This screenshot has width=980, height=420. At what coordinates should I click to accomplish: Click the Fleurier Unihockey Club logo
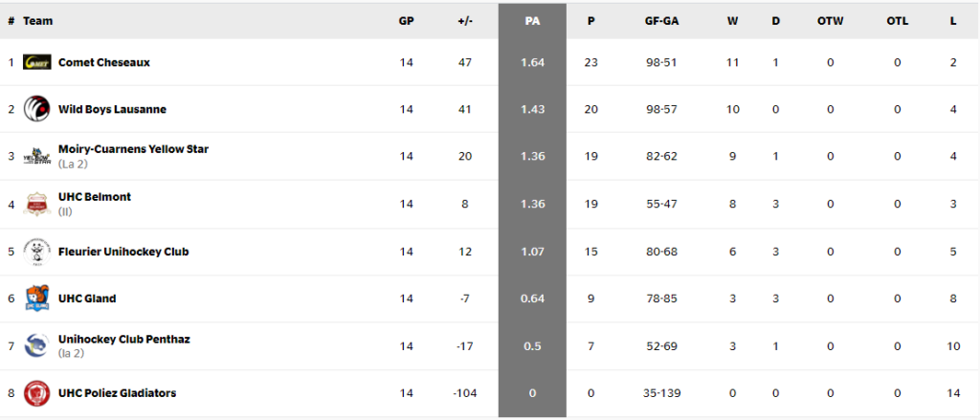pyautogui.click(x=36, y=252)
